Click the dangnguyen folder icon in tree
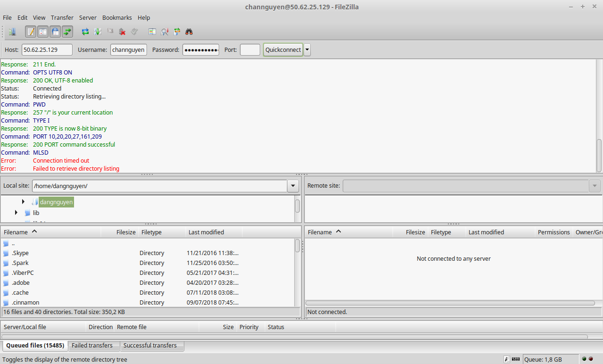 34,202
